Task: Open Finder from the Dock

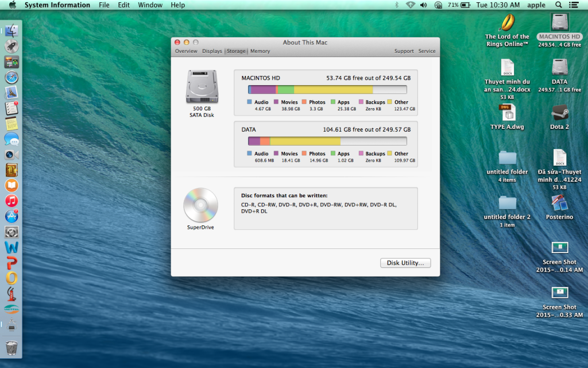Action: 11,31
